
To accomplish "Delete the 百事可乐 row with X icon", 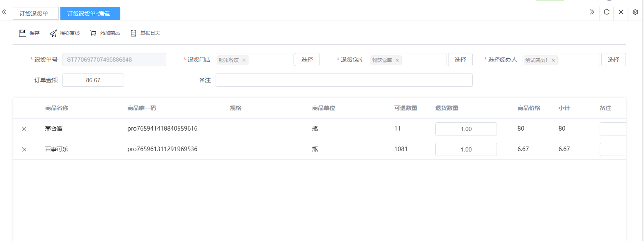I will [x=24, y=149].
